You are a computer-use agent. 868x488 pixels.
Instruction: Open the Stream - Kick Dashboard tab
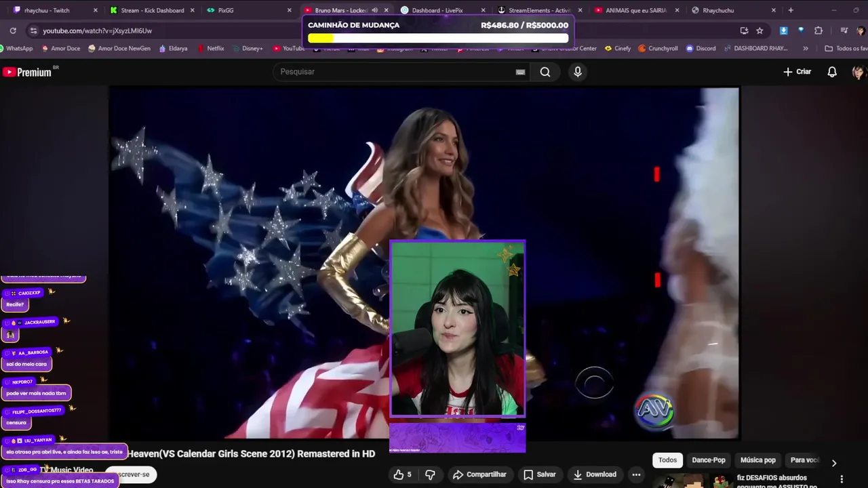click(x=153, y=10)
